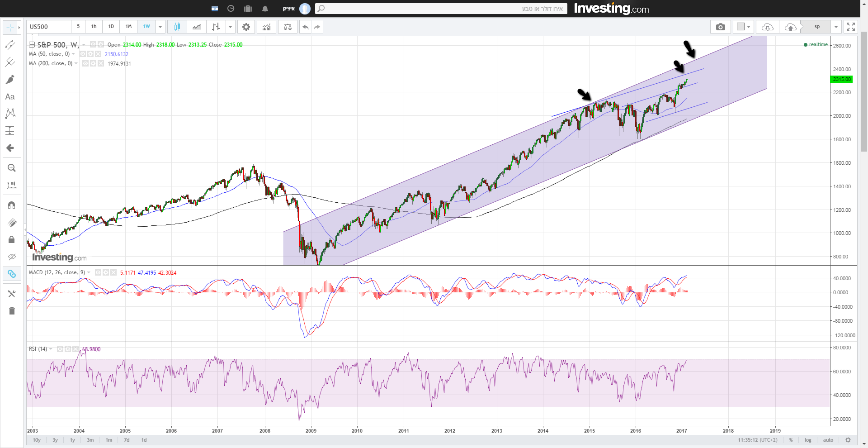Select the pattern drawing tool in left sidebar

9,114
